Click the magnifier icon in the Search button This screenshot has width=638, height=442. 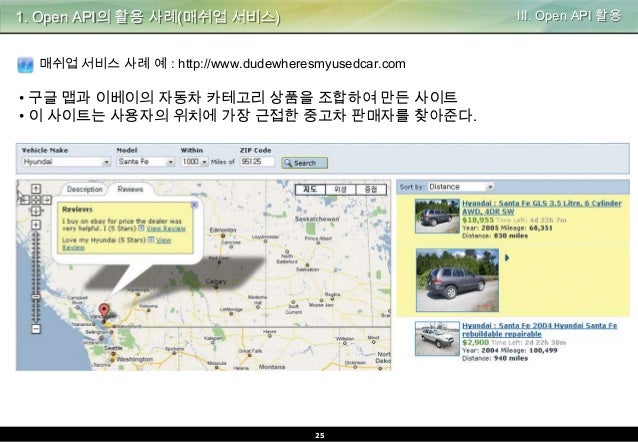288,163
